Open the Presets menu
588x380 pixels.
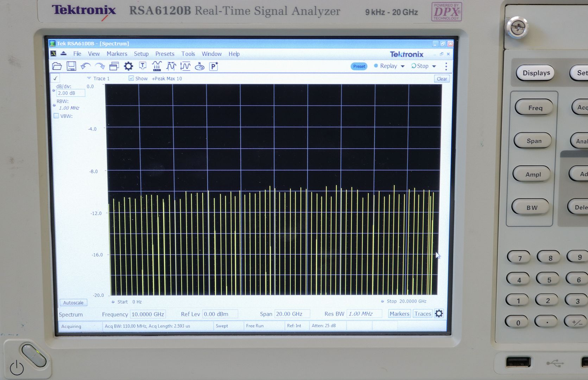(x=165, y=54)
